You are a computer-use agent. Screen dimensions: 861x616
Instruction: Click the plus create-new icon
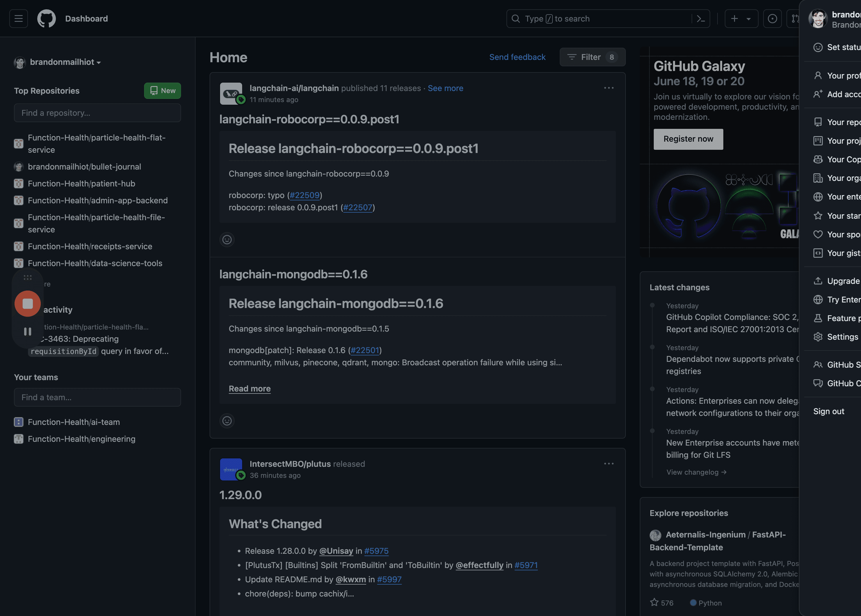tap(735, 19)
